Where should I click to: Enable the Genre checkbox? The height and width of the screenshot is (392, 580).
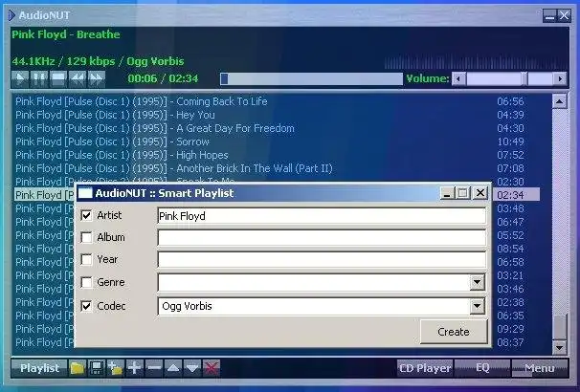click(x=86, y=282)
